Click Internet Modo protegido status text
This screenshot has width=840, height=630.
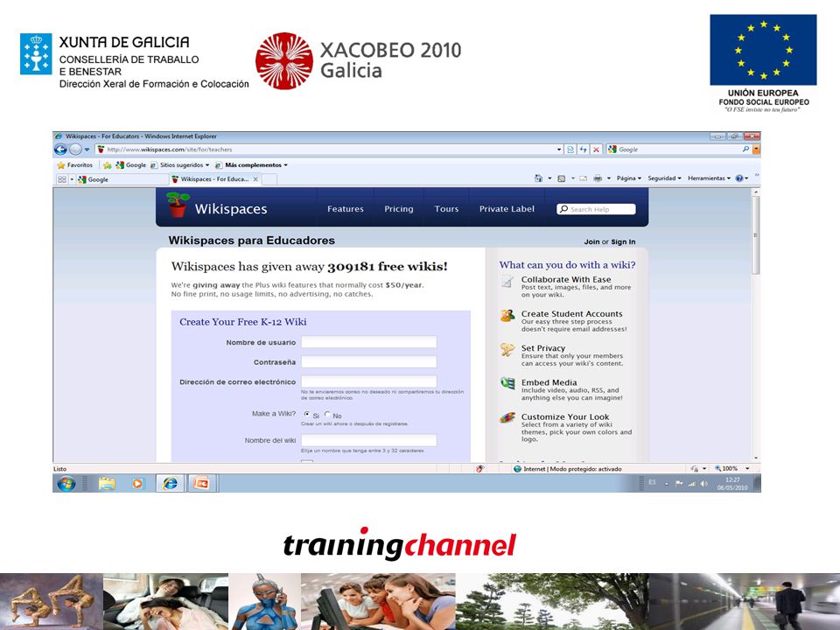[x=568, y=469]
